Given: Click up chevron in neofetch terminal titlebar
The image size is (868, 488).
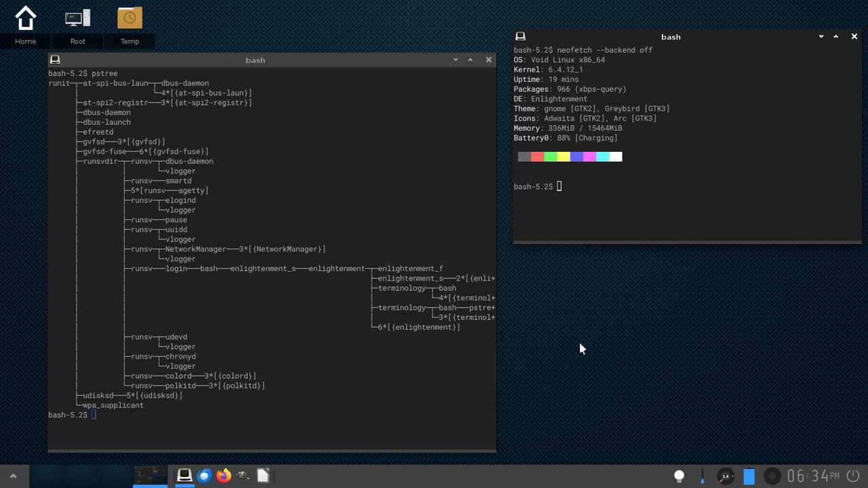Looking at the screenshot, I should click(x=836, y=37).
